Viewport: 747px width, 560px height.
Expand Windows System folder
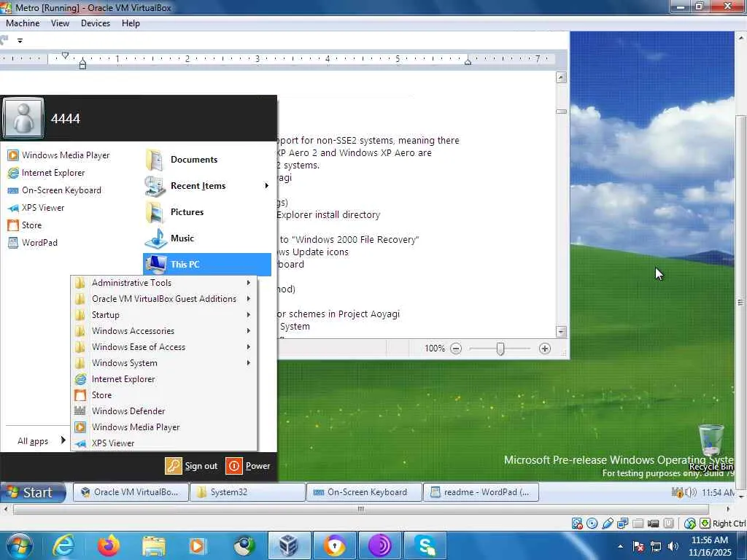pos(164,363)
